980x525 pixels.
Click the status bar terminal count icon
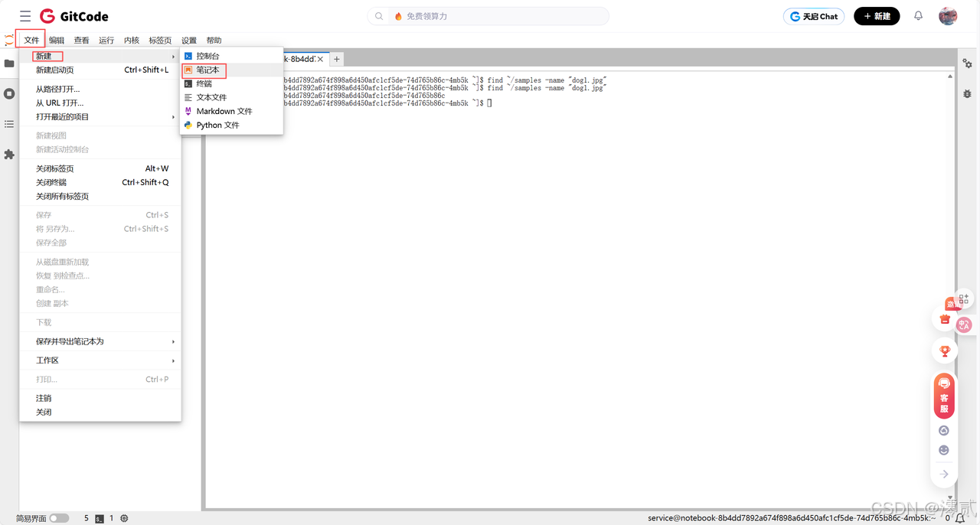(x=100, y=518)
